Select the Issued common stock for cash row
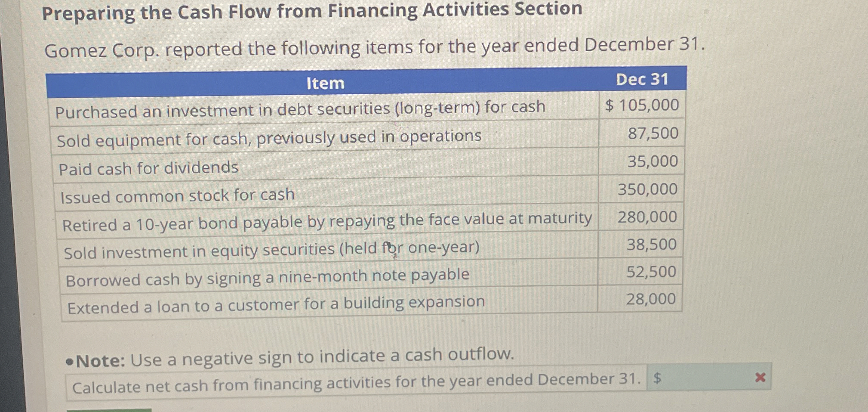Image resolution: width=868 pixels, height=412 pixels. coord(177,196)
